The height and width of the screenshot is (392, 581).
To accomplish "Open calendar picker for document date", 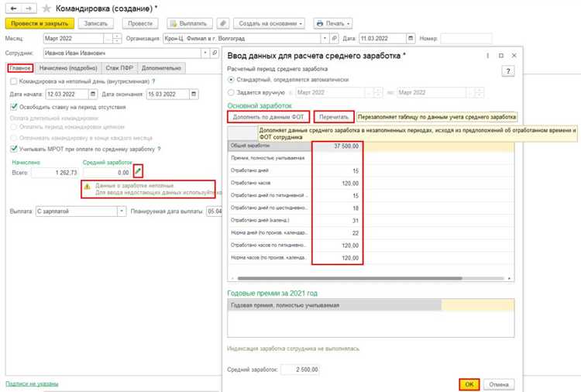I will (x=411, y=38).
